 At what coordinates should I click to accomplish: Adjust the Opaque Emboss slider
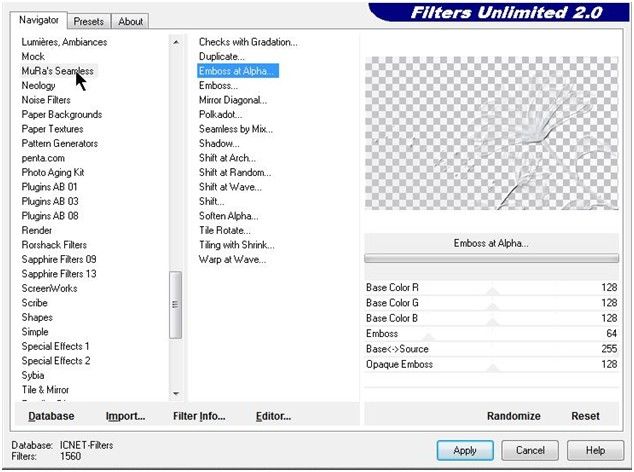pyautogui.click(x=491, y=364)
